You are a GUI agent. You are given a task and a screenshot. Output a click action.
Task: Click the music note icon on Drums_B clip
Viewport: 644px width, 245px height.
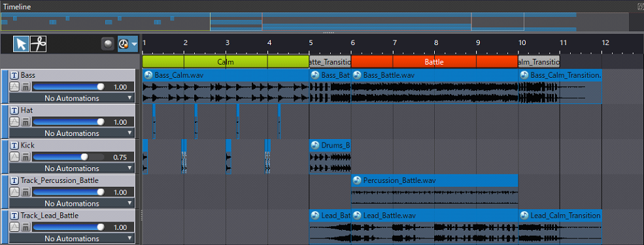pos(315,145)
